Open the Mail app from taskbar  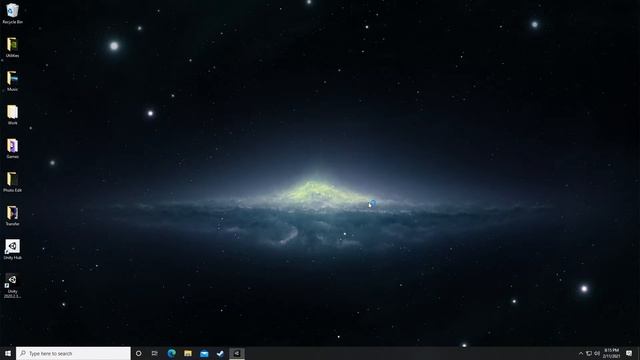pyautogui.click(x=204, y=353)
